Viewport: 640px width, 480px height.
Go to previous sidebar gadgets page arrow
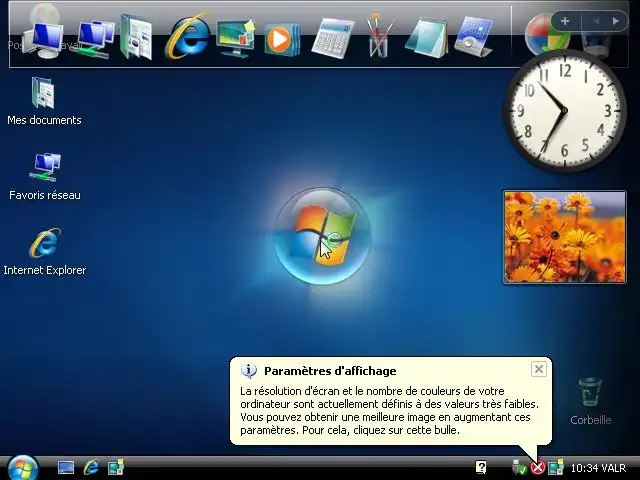pyautogui.click(x=596, y=21)
